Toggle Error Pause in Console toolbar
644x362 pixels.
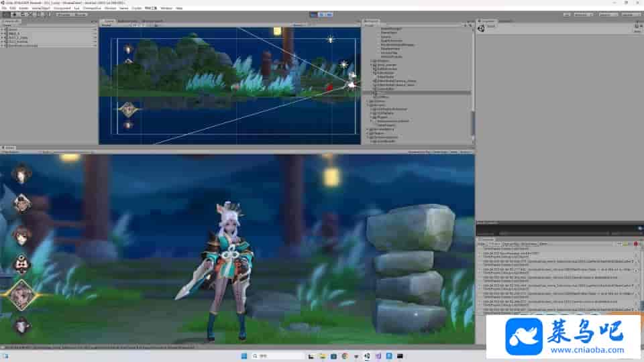(529, 244)
